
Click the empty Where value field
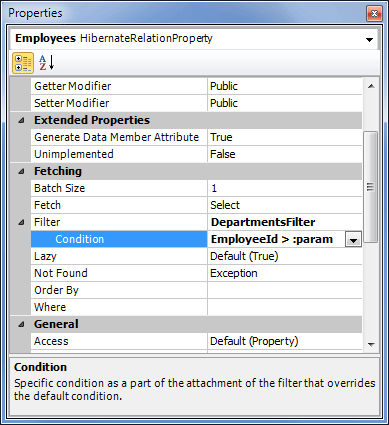[x=285, y=307]
